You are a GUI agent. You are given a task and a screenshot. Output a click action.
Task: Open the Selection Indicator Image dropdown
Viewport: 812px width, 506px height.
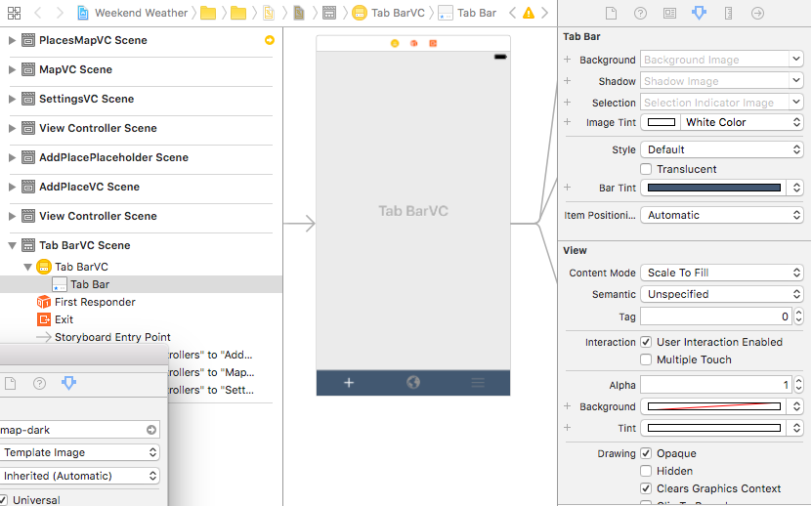(x=796, y=102)
